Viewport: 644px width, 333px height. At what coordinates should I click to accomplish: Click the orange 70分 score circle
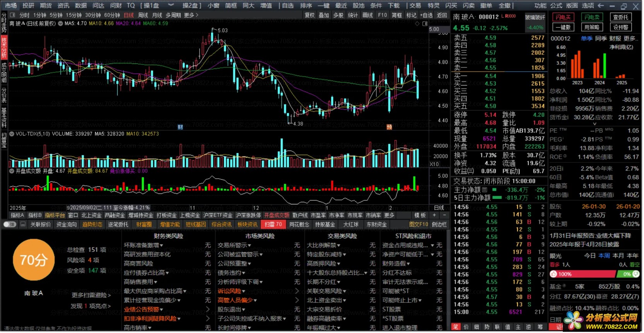34,260
